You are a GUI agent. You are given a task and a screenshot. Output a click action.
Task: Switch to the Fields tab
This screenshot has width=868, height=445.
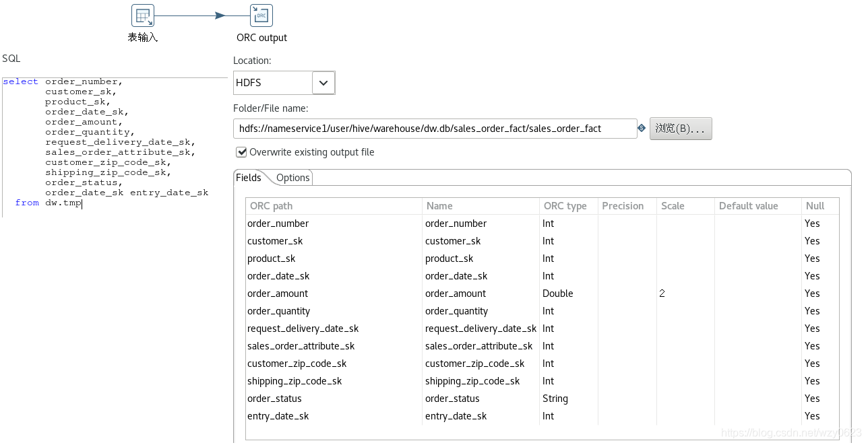click(x=249, y=178)
